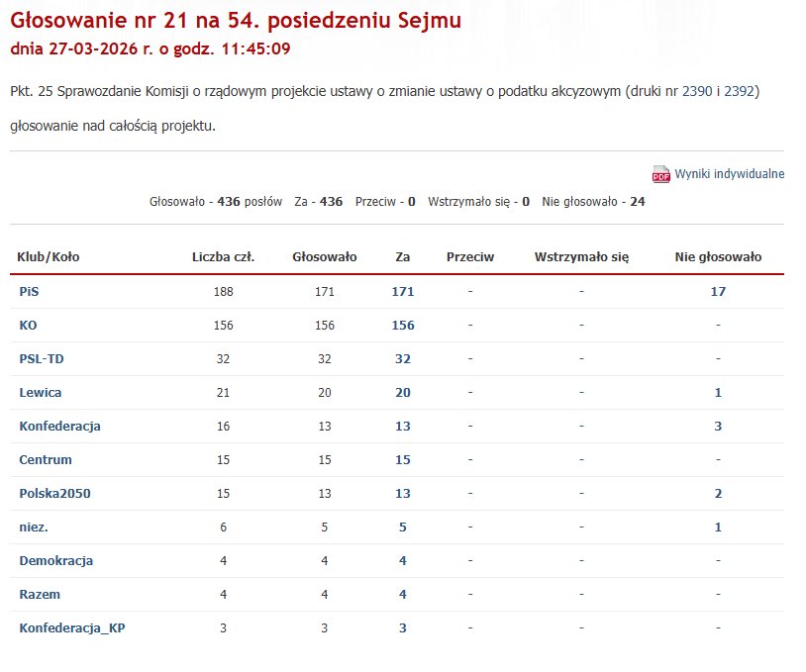The width and height of the screenshot is (806, 672).
Task: Open the Razem club results
Action: click(39, 594)
